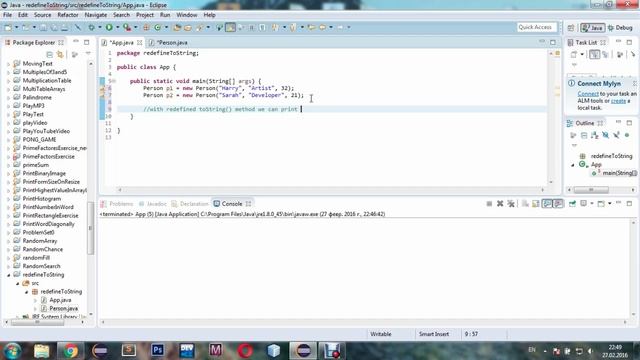Switch to the Debug perspective

pos(620,27)
